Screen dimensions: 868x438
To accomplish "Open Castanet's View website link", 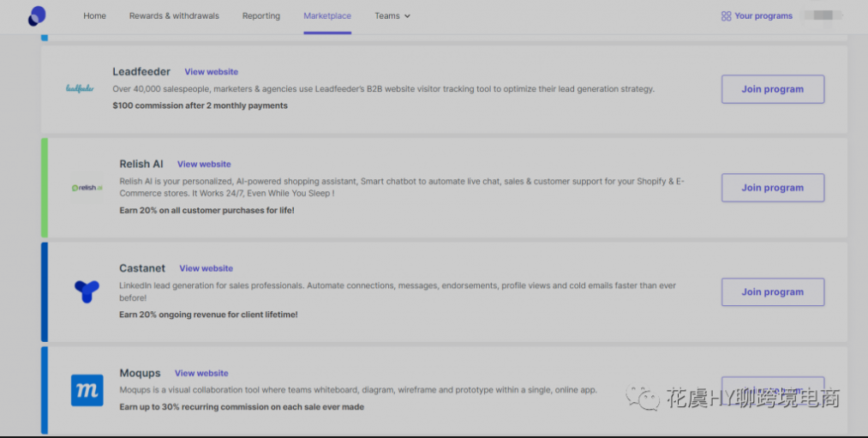I will [206, 269].
